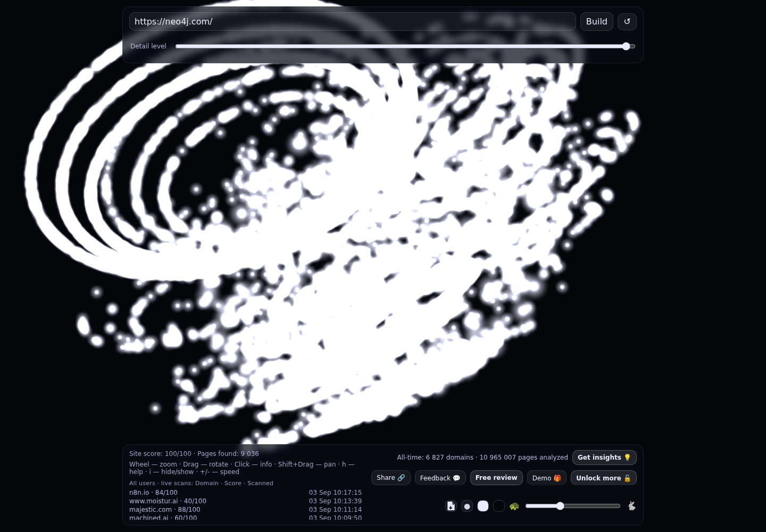Select the machined.ai · 60/100 scan row

[x=245, y=518]
